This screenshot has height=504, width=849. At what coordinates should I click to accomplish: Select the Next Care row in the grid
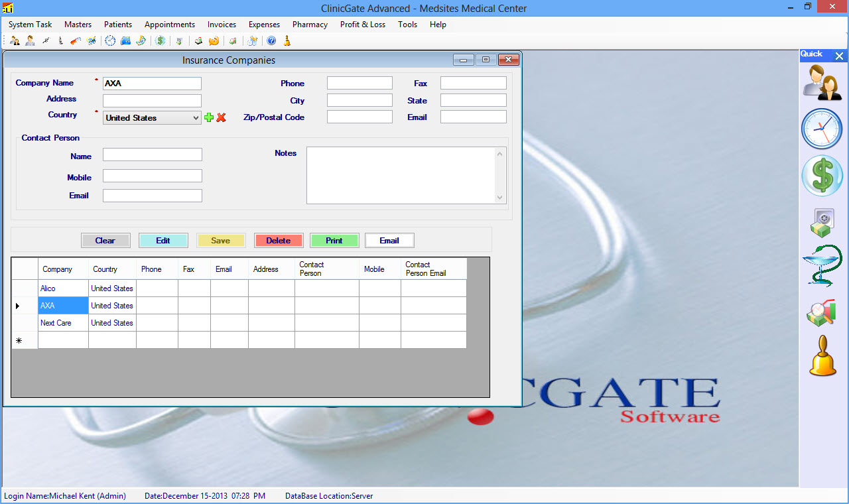pyautogui.click(x=56, y=323)
